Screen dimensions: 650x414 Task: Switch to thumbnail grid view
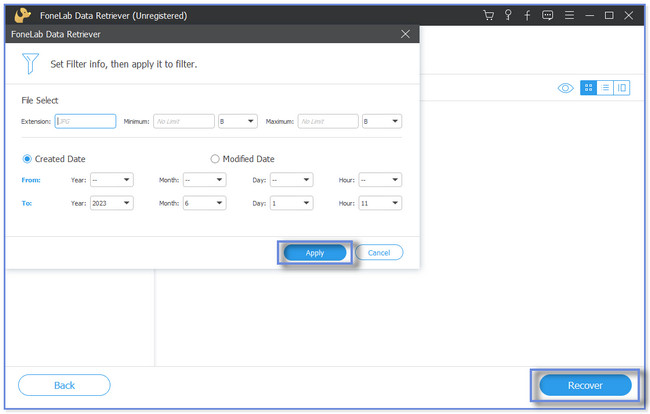[x=588, y=87]
